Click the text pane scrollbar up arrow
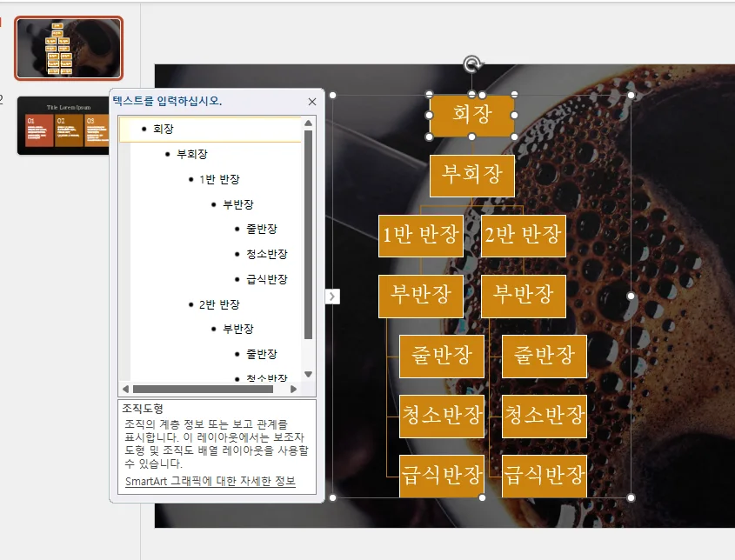 [x=306, y=122]
